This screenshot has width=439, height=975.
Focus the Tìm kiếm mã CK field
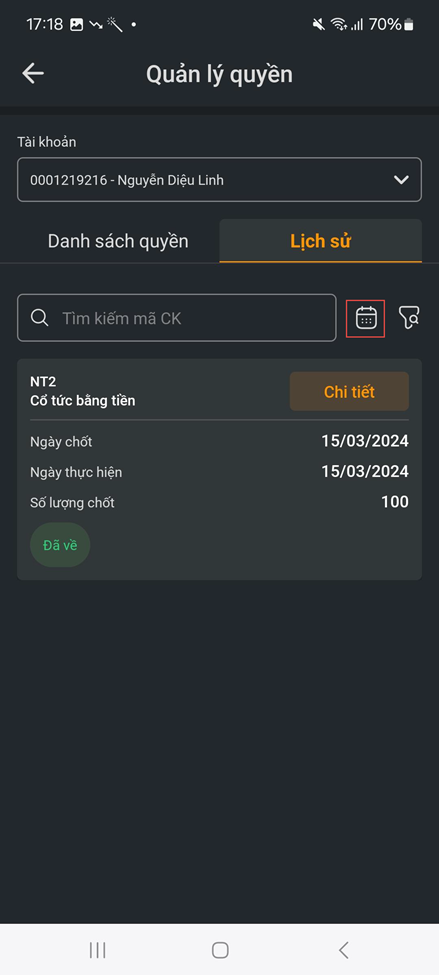tap(177, 318)
